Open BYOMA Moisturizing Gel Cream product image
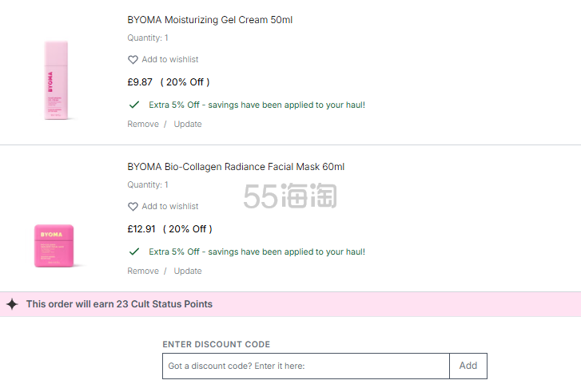The image size is (581, 392). [56, 80]
